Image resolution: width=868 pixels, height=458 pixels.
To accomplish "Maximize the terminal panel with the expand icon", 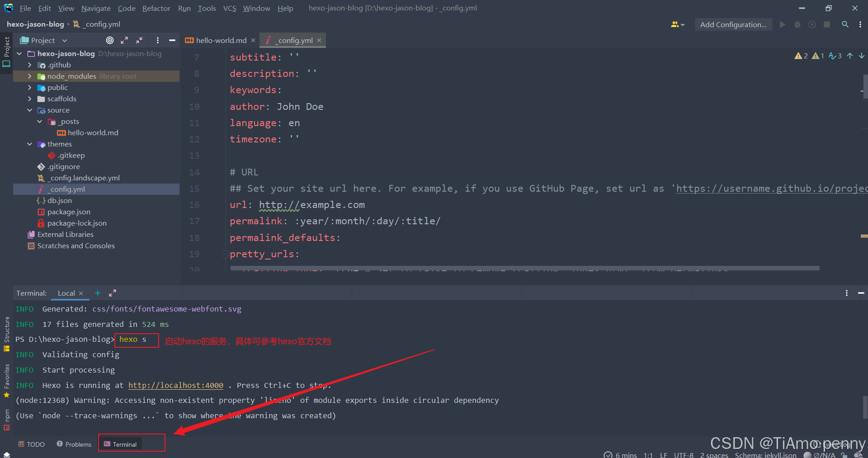I will point(113,293).
